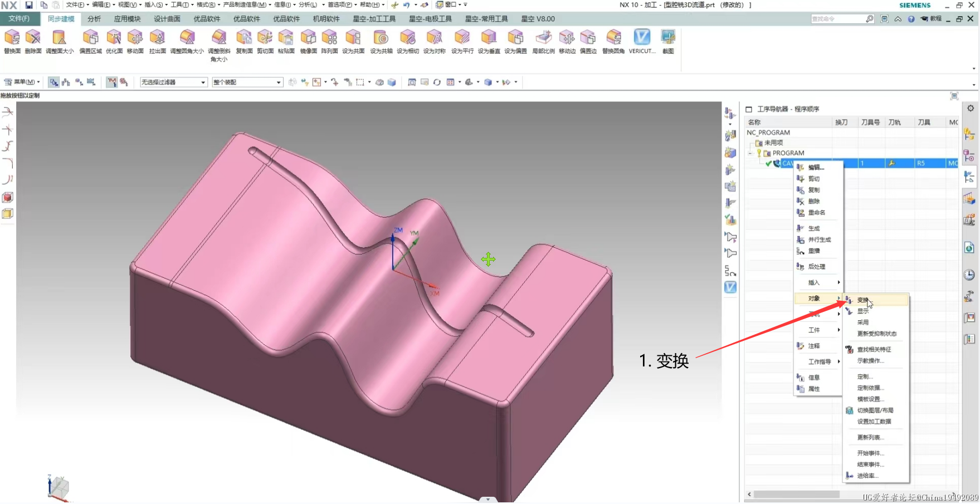Switch to the 分析 ribbon tab
The height and width of the screenshot is (504, 980).
94,19
